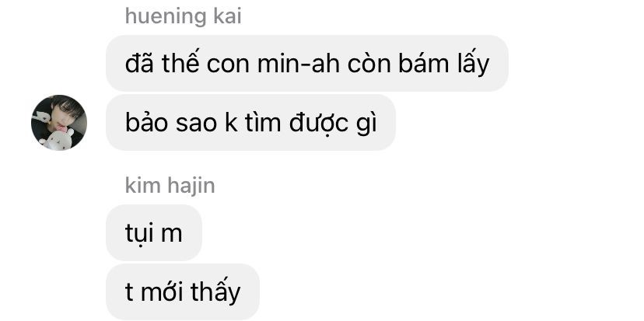Select the "bảo sao k tìm được gì" bubble

coord(250,123)
